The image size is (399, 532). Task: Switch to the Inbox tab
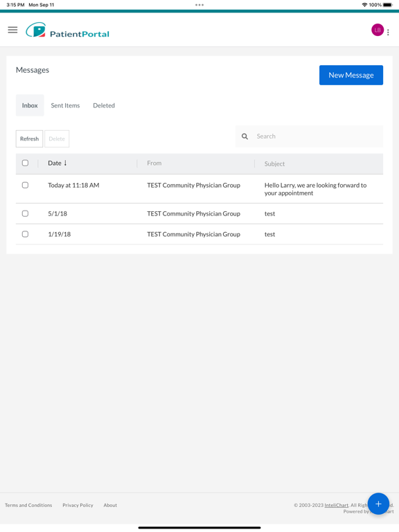[30, 105]
